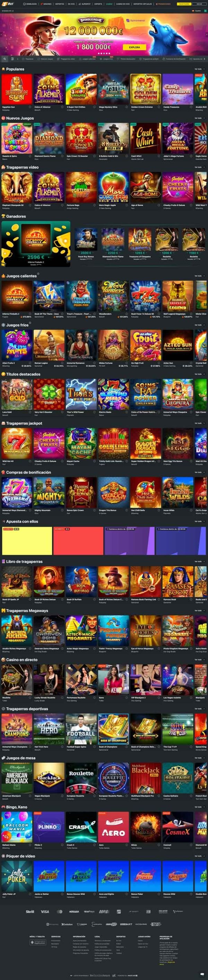The width and height of the screenshot is (208, 980).
Task: Expand Casino en directo via Ver todo
Action: click(200, 660)
